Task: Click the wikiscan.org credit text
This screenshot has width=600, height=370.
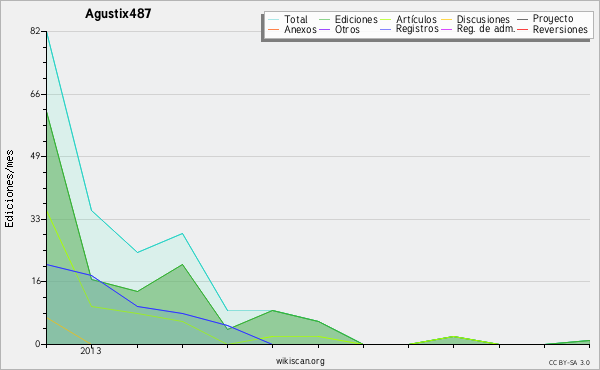Action: point(300,361)
